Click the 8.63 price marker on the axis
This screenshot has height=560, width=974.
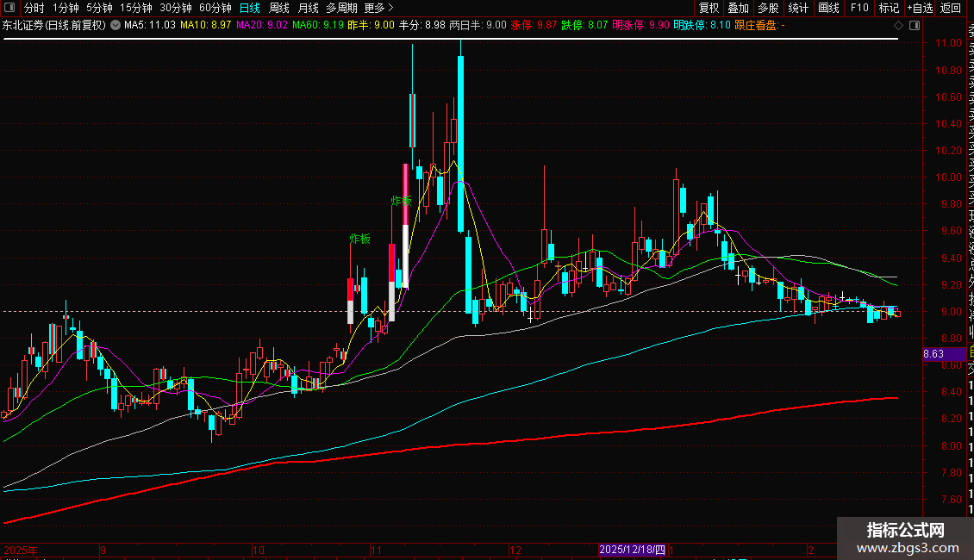tap(944, 354)
